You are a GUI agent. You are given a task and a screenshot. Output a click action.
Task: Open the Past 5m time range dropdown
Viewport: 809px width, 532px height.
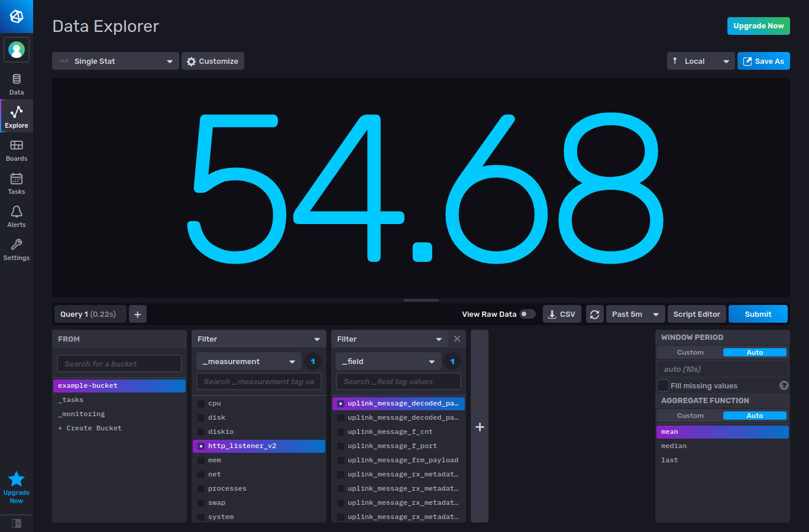point(635,314)
